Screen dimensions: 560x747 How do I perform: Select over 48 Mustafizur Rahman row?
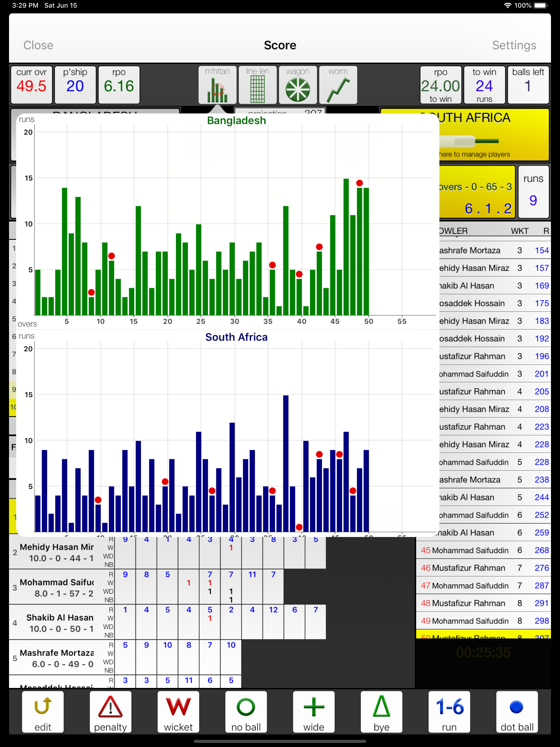click(x=483, y=603)
